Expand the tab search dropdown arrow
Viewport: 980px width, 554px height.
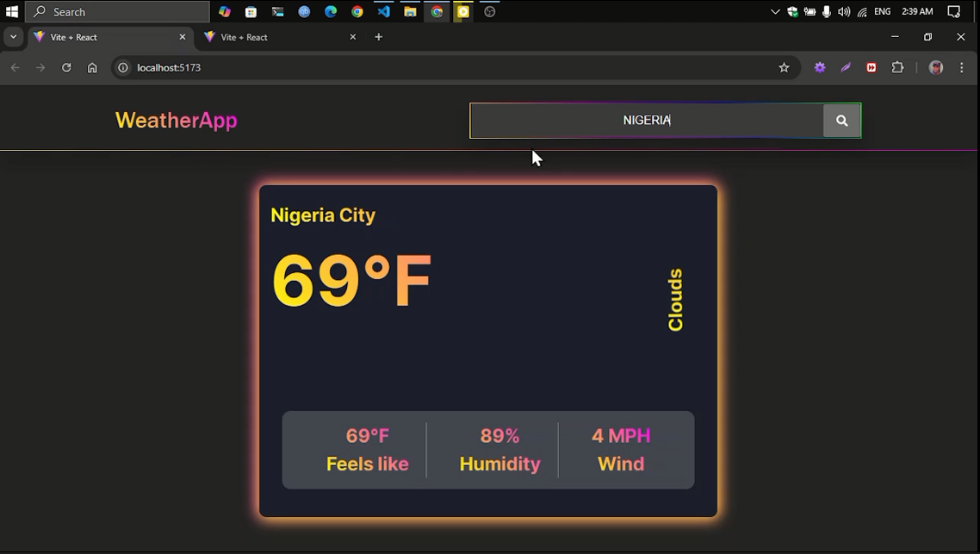[13, 37]
